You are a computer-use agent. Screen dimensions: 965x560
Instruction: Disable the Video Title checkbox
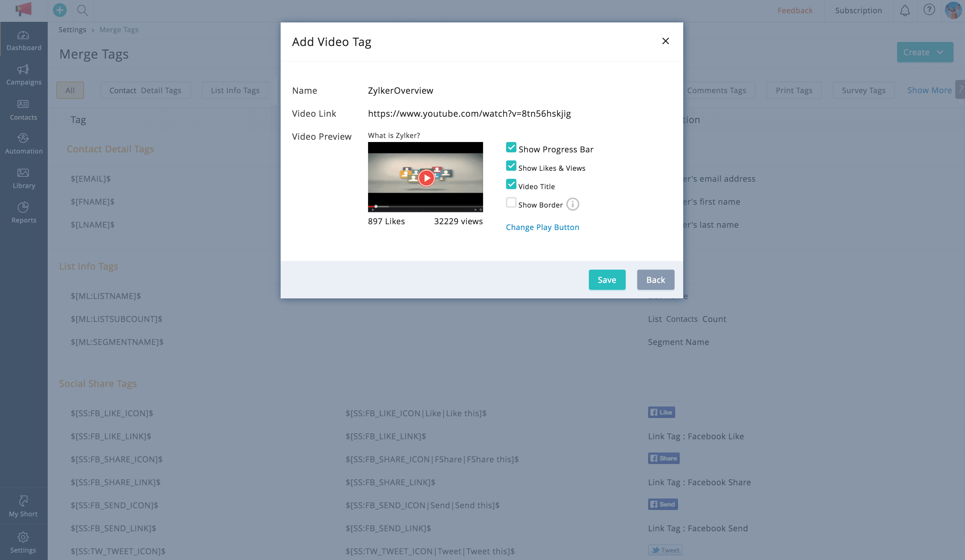tap(511, 184)
